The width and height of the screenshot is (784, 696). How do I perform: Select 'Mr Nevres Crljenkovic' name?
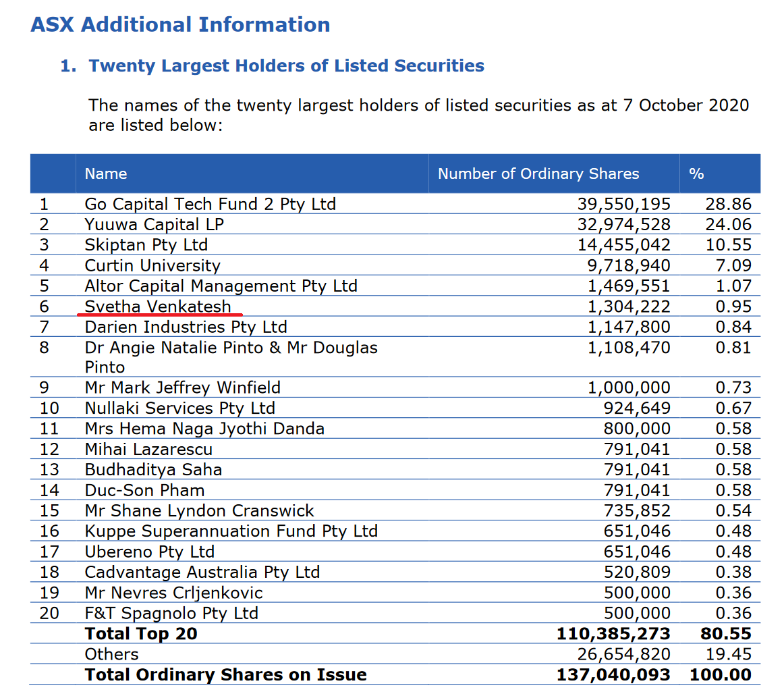point(173,593)
